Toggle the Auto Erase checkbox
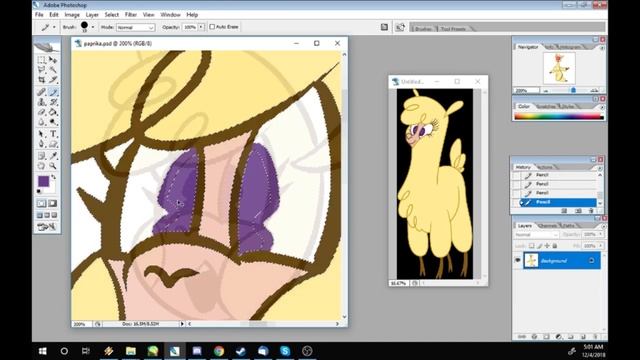Viewport: 640px width, 360px height. [x=212, y=27]
